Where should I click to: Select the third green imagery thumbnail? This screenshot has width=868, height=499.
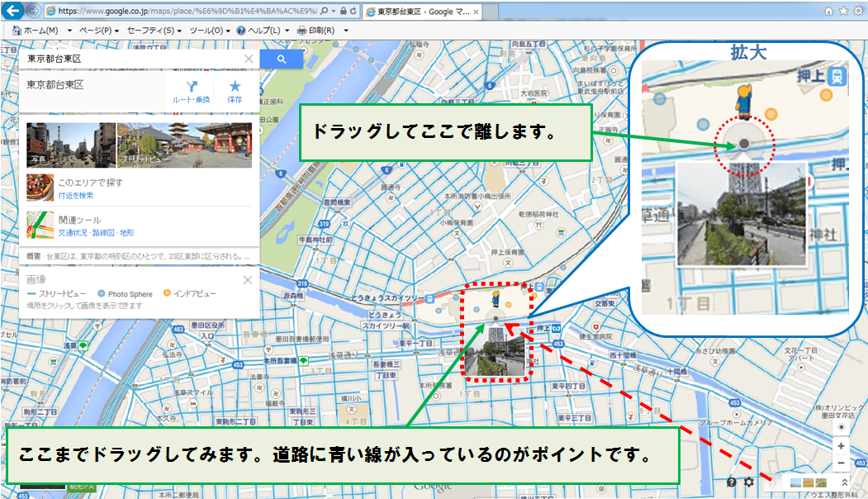click(821, 482)
